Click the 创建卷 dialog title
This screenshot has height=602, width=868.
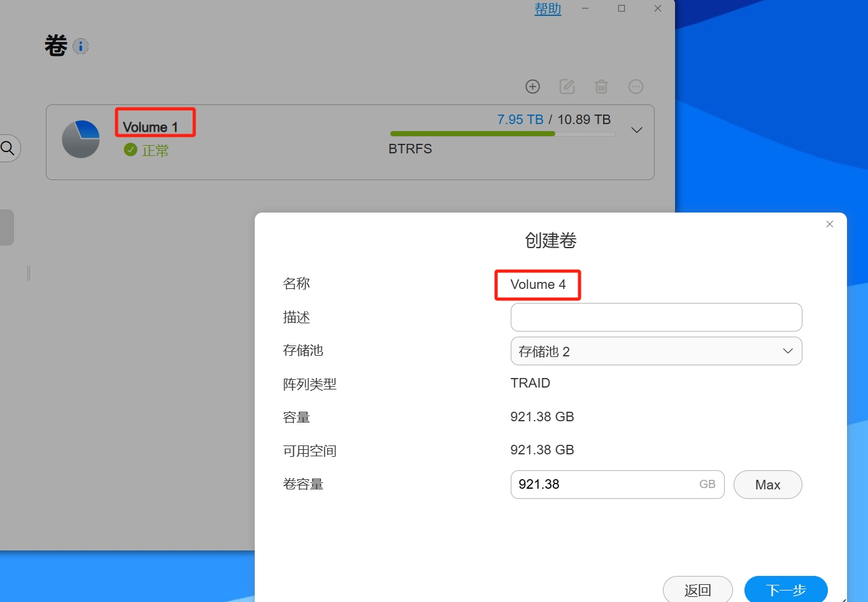coord(551,241)
